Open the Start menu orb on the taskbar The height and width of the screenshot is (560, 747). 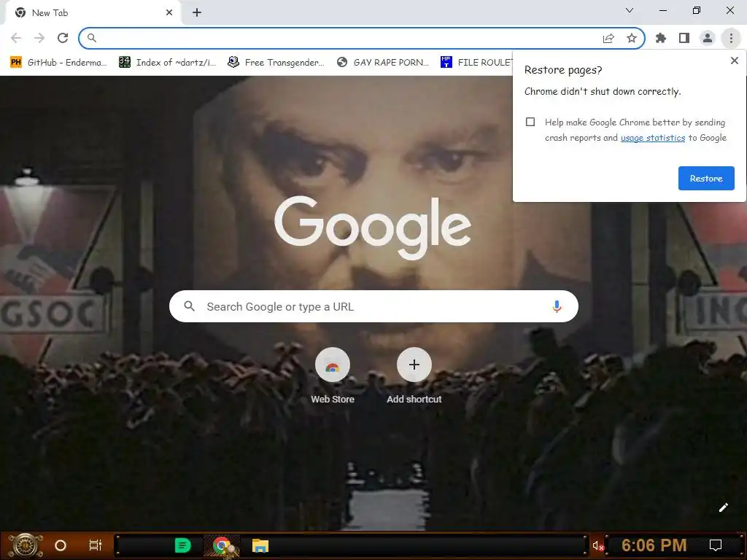pyautogui.click(x=26, y=545)
